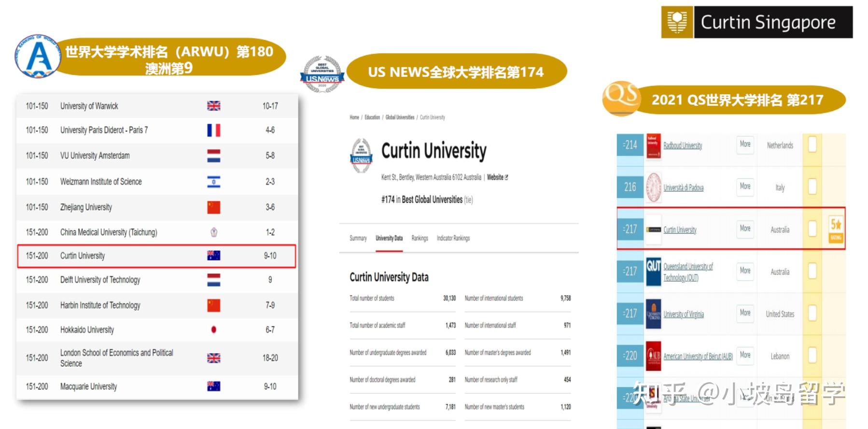Click the American University of Beirut logo
The image size is (868, 429).
click(x=654, y=356)
